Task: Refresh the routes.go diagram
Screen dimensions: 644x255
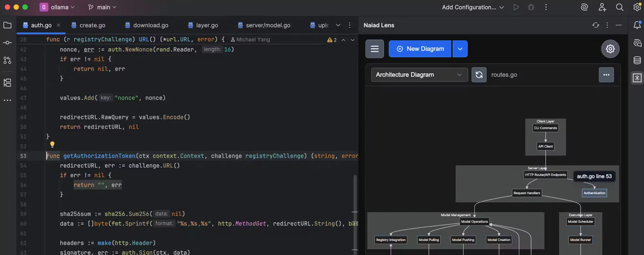Action: (479, 75)
